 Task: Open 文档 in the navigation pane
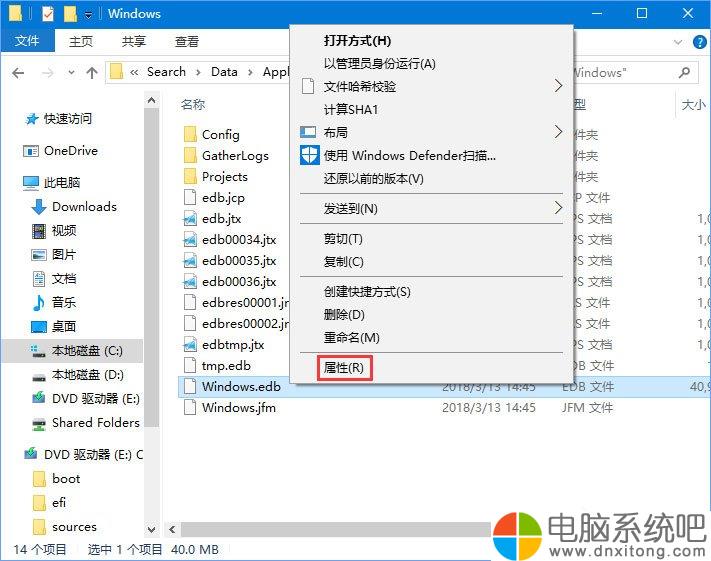point(54,279)
